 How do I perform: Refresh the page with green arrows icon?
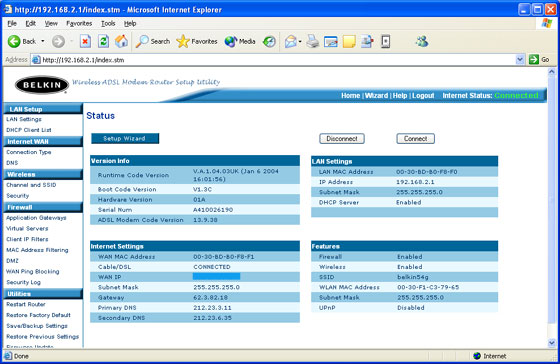tap(103, 41)
